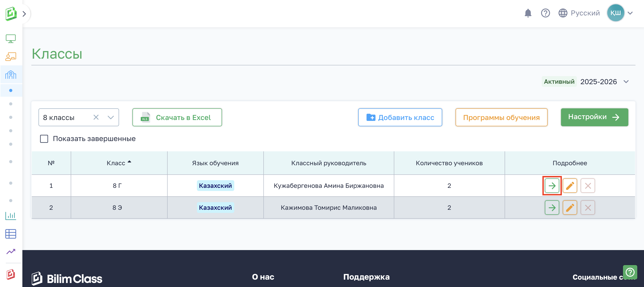The width and height of the screenshot is (644, 287).
Task: Click Скачать в Excel button
Action: (x=177, y=117)
